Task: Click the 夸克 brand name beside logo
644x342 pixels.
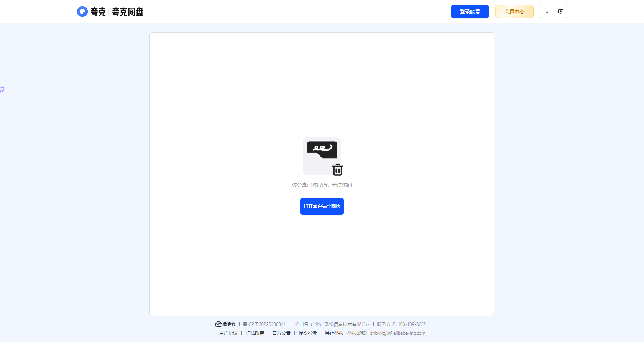Action: coord(98,12)
